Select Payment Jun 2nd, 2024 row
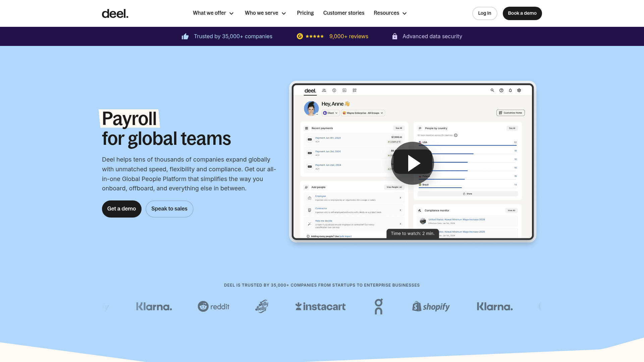 click(354, 167)
